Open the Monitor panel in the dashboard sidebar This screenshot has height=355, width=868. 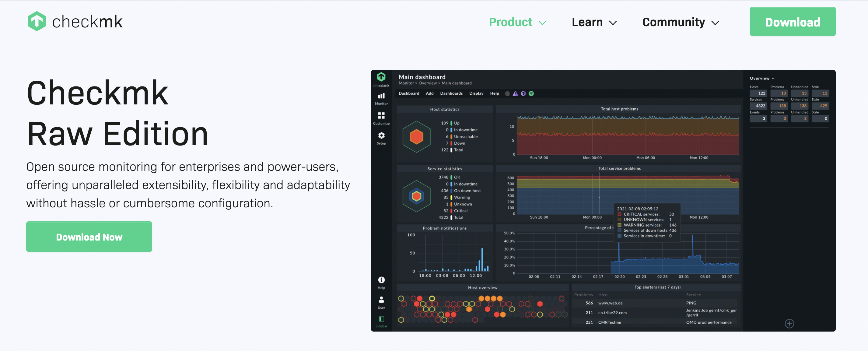[381, 98]
